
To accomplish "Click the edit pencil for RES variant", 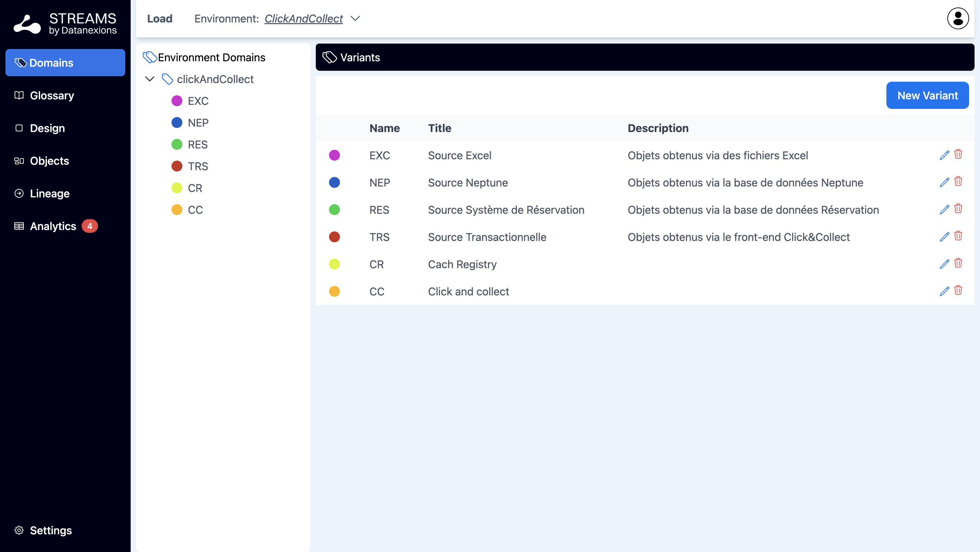I will pos(944,210).
